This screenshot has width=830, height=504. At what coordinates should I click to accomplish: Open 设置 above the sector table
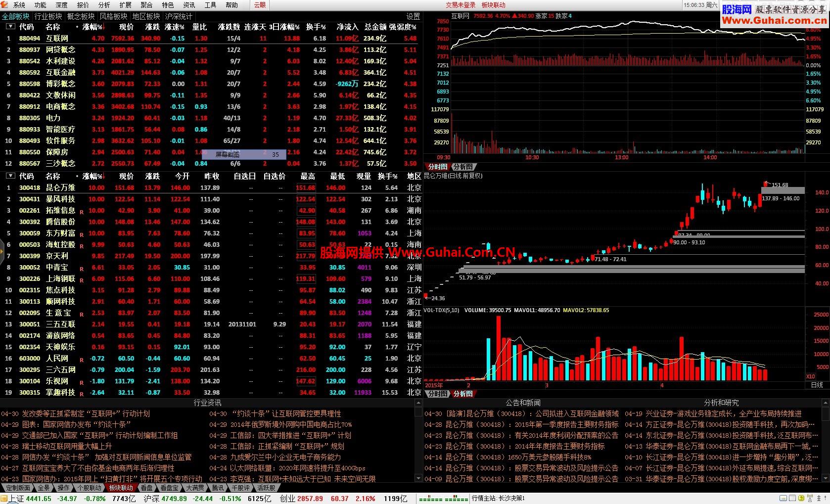click(414, 16)
